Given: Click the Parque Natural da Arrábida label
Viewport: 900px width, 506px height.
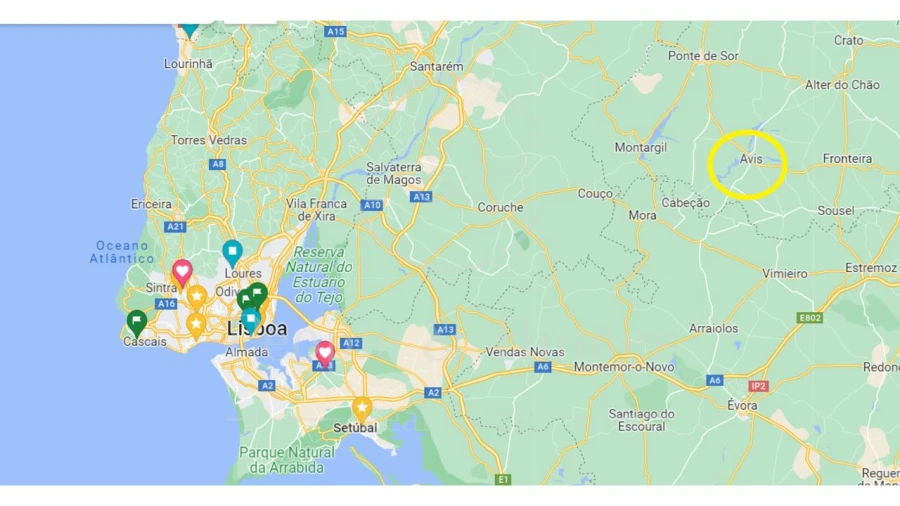Looking at the screenshot, I should coord(286,460).
